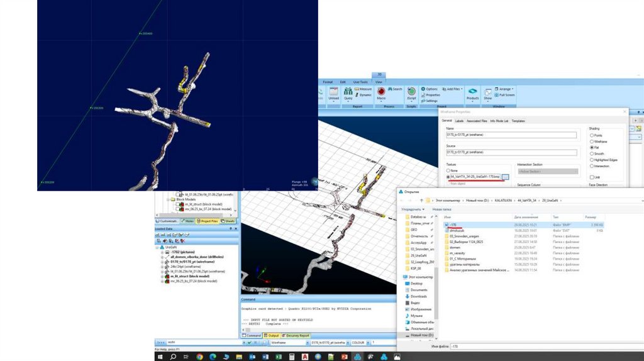Open the JScript tool
This screenshot has width=644, height=361.
tap(412, 92)
